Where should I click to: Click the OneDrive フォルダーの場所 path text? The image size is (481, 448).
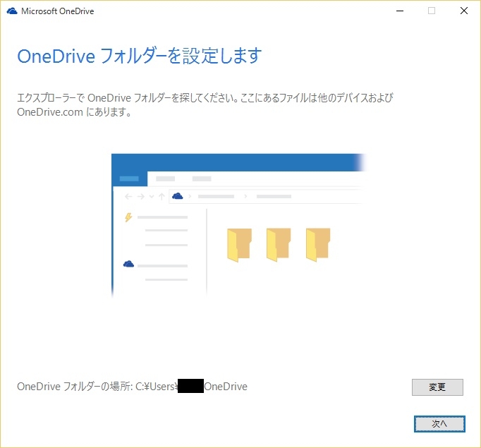[x=132, y=387]
